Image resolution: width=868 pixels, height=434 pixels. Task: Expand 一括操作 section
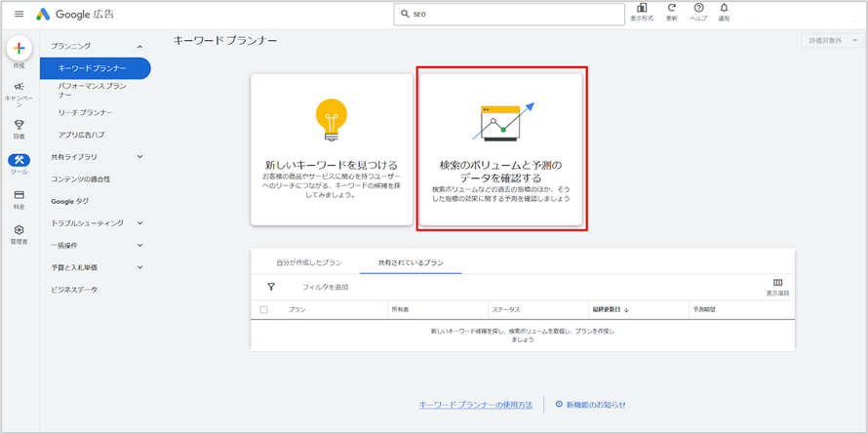coord(139,245)
